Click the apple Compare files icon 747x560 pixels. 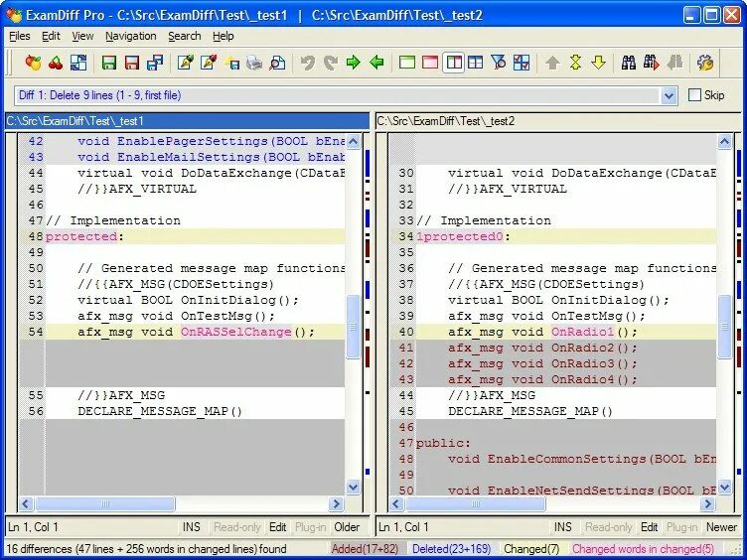(33, 63)
